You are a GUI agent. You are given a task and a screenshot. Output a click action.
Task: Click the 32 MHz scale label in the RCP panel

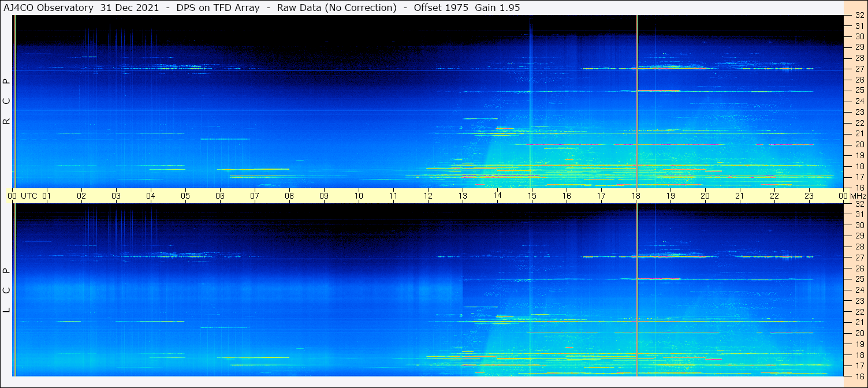pyautogui.click(x=859, y=16)
